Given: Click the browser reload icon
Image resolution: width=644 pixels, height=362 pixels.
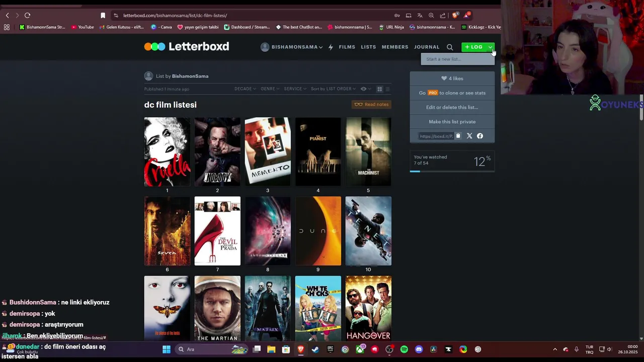Looking at the screenshot, I should pos(27,16).
